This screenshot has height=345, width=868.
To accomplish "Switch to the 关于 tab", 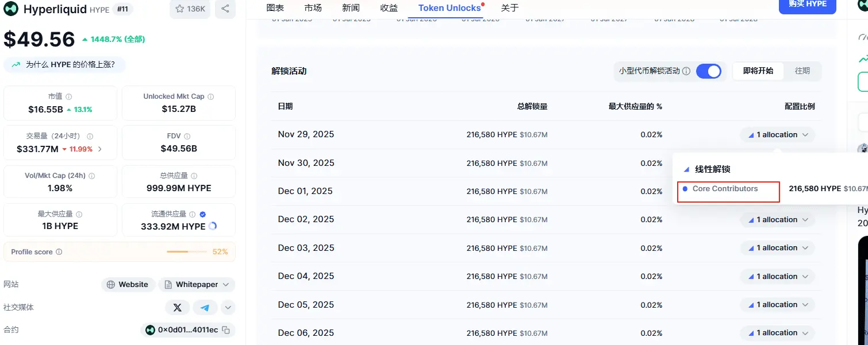I will (x=510, y=8).
